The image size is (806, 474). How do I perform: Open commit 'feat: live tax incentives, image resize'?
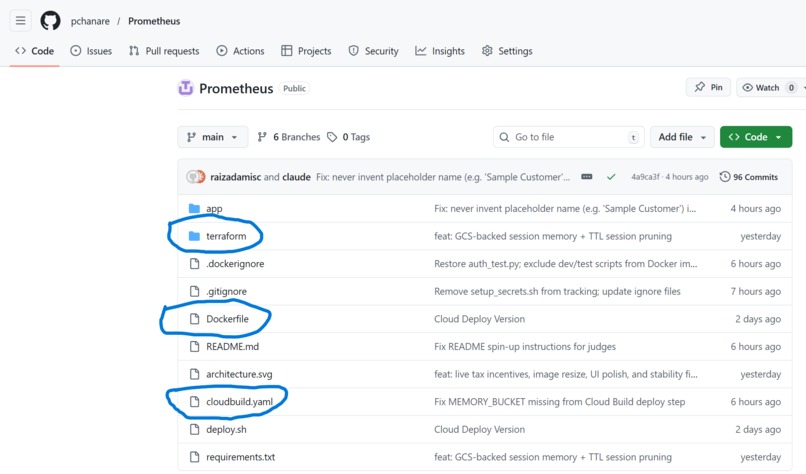click(x=565, y=374)
